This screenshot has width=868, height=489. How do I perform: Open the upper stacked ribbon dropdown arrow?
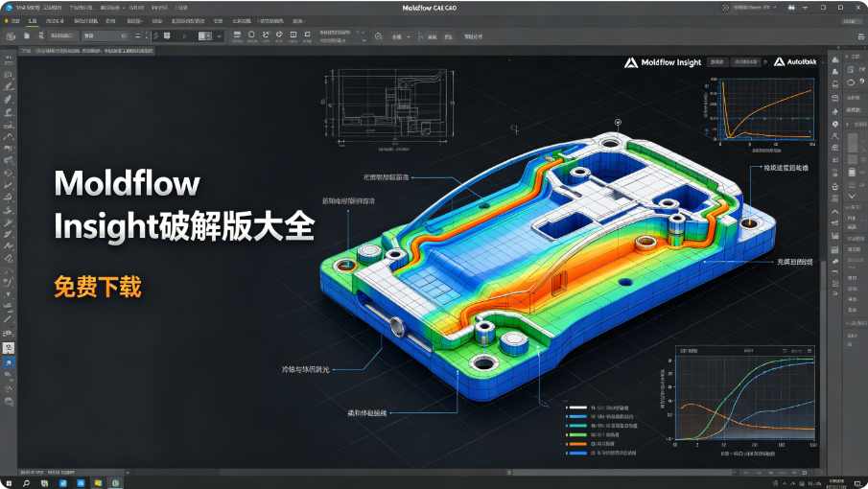click(362, 32)
